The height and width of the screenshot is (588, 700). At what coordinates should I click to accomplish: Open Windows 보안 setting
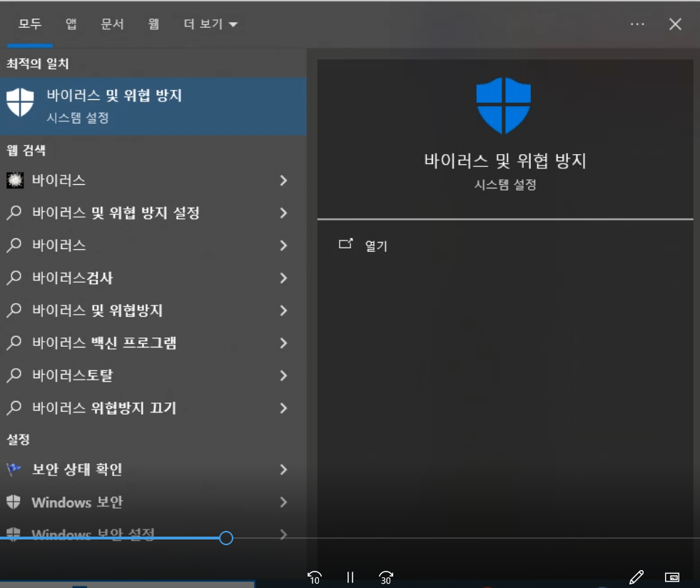click(77, 502)
